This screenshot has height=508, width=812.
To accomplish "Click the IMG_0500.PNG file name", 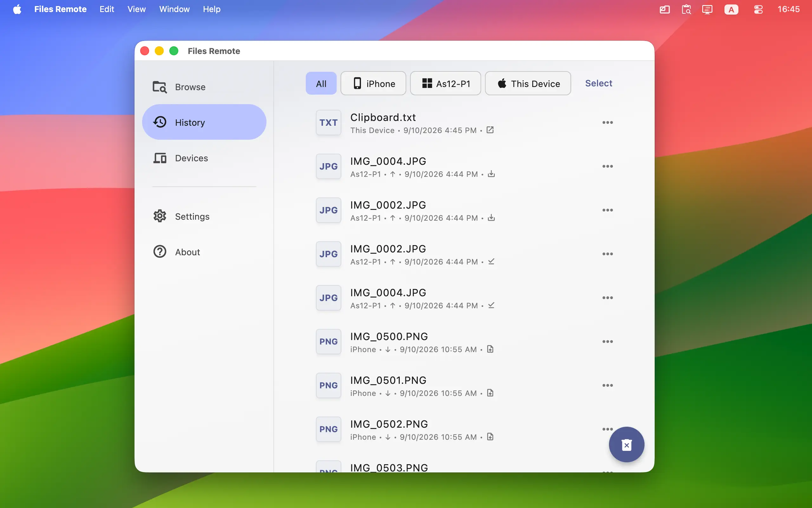I will coord(389,336).
